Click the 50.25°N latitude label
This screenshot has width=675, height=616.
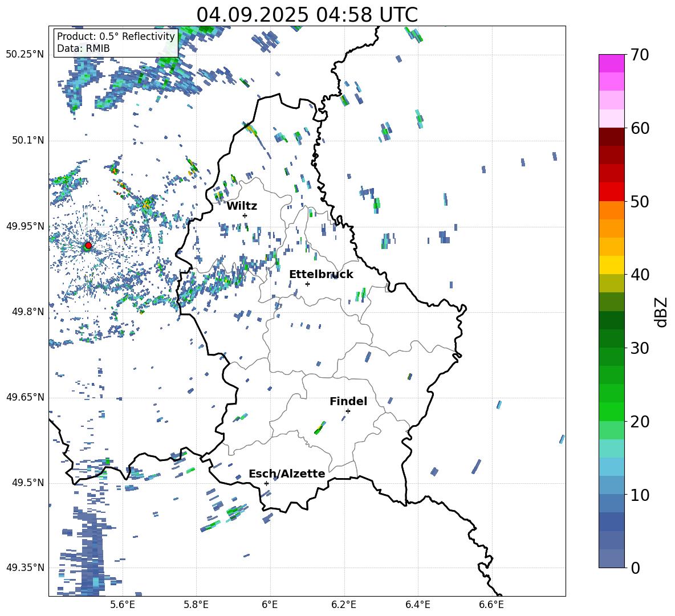pyautogui.click(x=25, y=55)
